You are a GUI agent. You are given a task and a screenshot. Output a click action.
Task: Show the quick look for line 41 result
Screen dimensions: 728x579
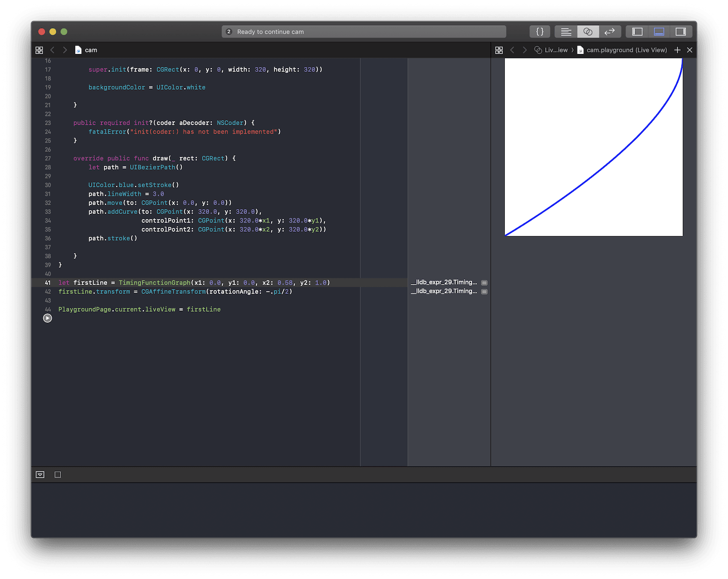[484, 283]
